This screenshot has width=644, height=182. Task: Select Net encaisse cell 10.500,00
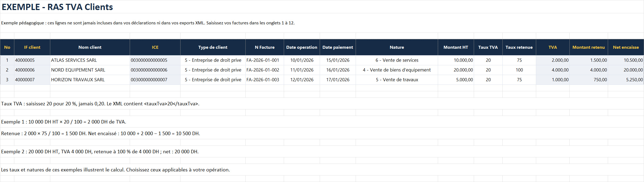point(626,60)
